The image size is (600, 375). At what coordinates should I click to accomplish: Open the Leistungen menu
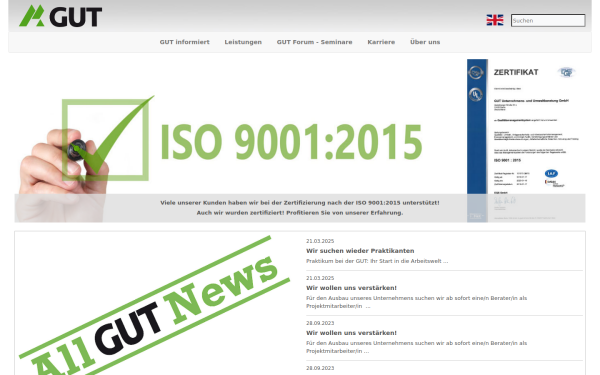pyautogui.click(x=243, y=42)
